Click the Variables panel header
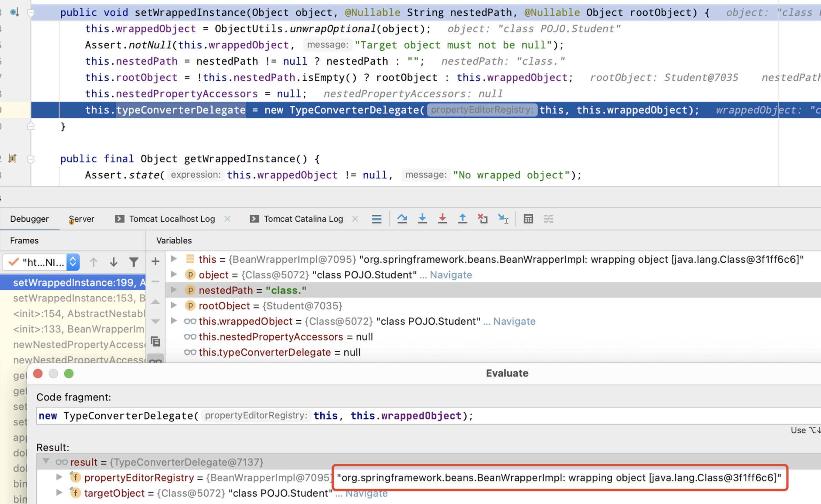 coord(174,241)
